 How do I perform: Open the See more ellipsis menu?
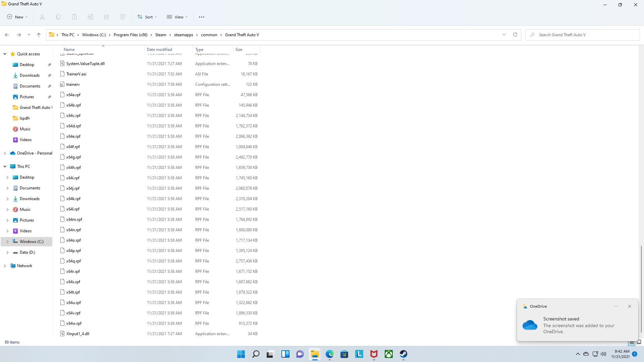pyautogui.click(x=201, y=17)
